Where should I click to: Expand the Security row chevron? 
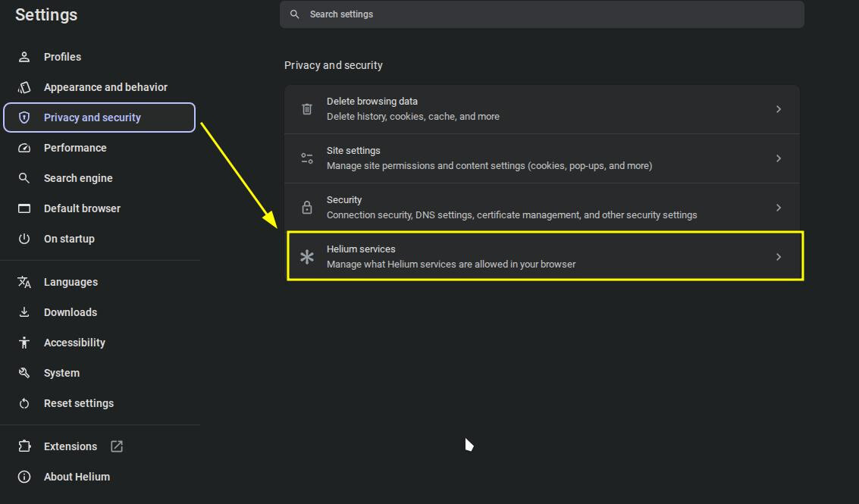779,208
